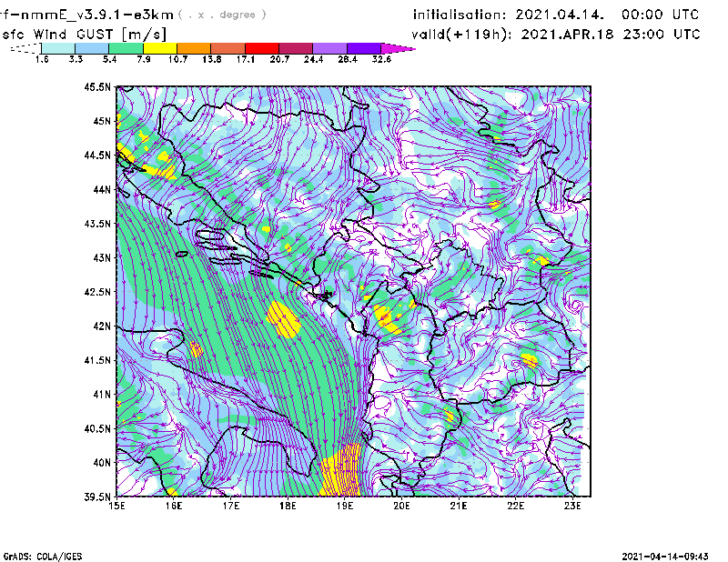
Task: Click the red 17.1–20.7 legend swatch
Action: [262, 48]
